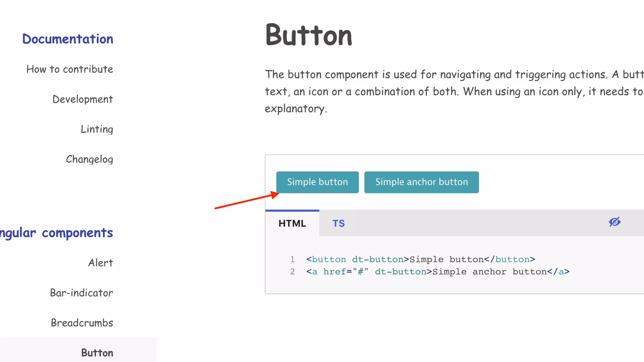
Task: Click the Angular components section heading
Action: (57, 233)
